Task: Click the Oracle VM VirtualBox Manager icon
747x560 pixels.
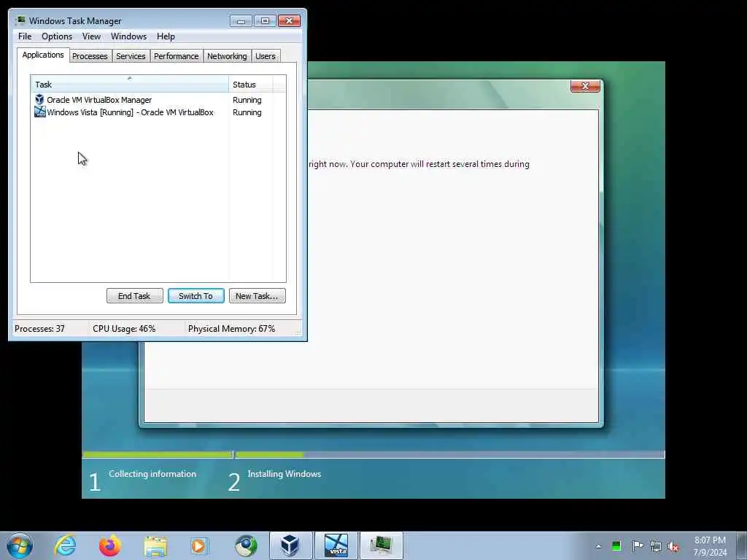Action: click(x=39, y=99)
